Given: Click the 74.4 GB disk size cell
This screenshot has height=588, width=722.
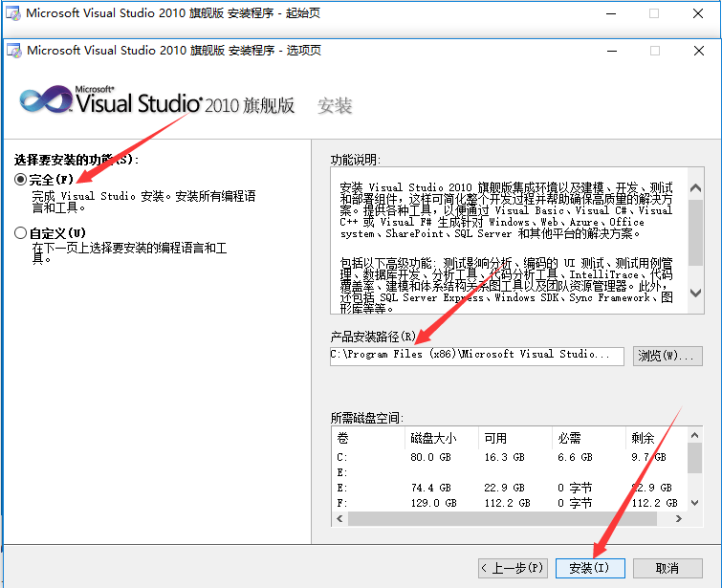Looking at the screenshot, I should tap(430, 488).
